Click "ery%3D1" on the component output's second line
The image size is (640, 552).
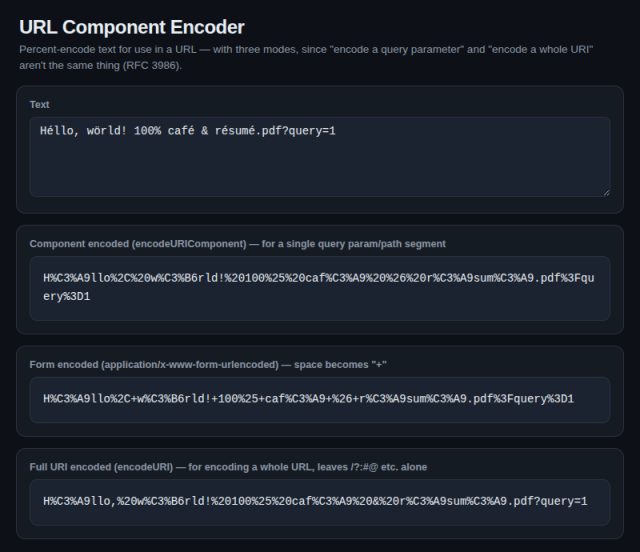click(67, 296)
